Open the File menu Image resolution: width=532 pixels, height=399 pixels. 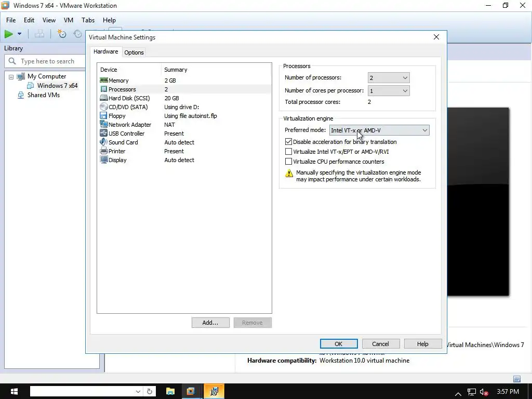(x=11, y=20)
